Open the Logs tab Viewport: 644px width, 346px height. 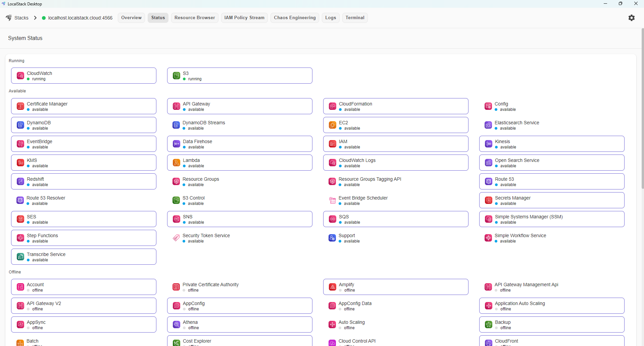(x=331, y=18)
